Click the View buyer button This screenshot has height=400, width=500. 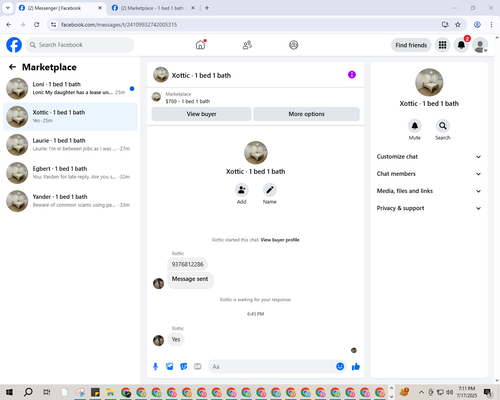(201, 114)
